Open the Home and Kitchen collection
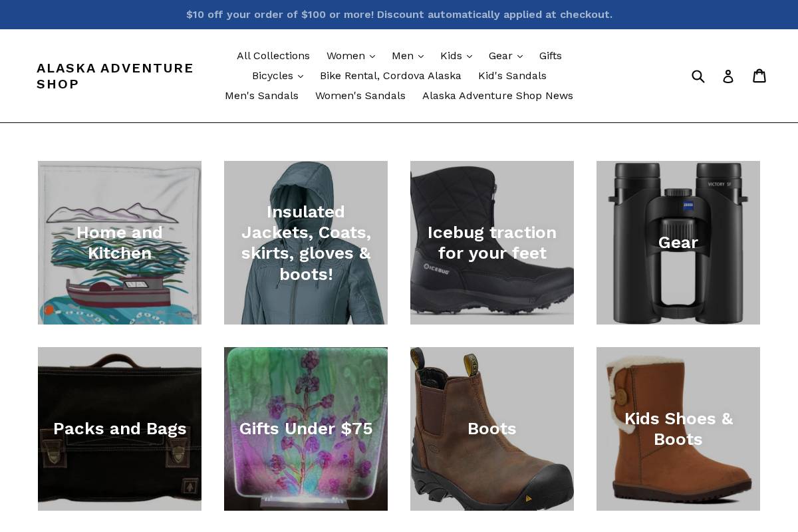Viewport: 798px width, 532px height. (x=120, y=243)
